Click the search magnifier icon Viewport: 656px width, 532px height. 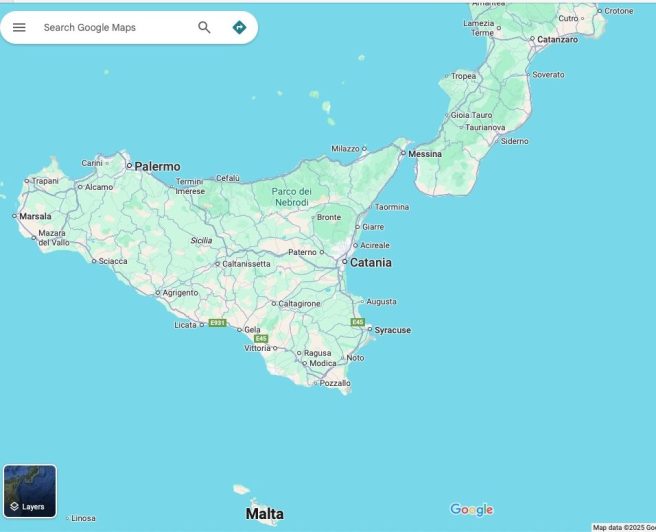click(x=204, y=27)
